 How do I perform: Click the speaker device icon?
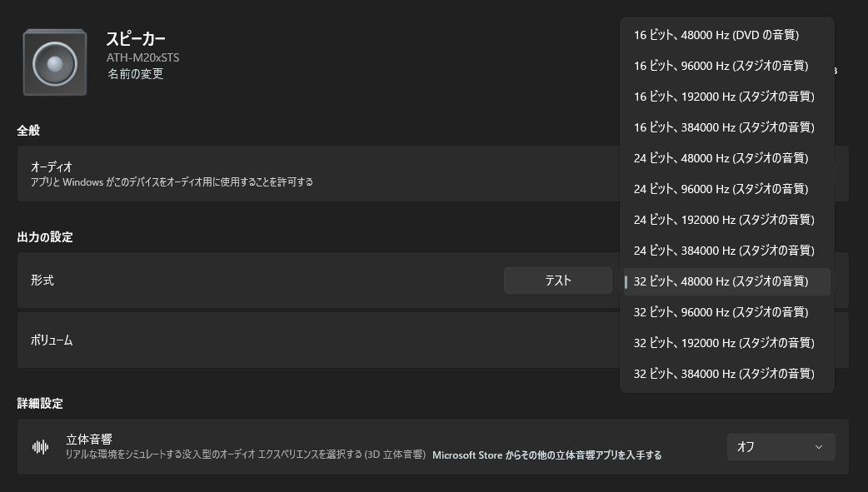[55, 62]
